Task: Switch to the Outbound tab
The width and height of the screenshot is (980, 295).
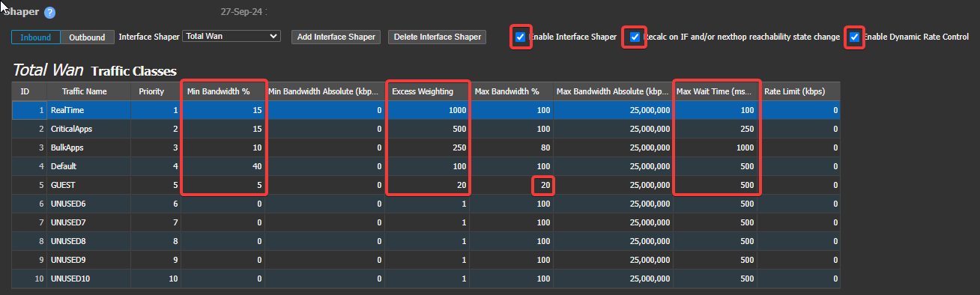Action: click(88, 37)
